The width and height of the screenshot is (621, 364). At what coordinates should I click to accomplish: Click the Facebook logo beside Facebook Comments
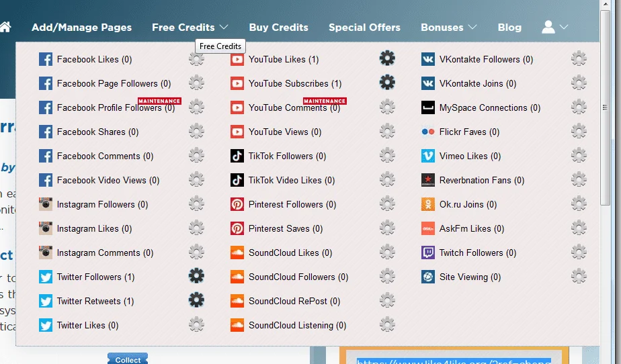[x=46, y=156]
